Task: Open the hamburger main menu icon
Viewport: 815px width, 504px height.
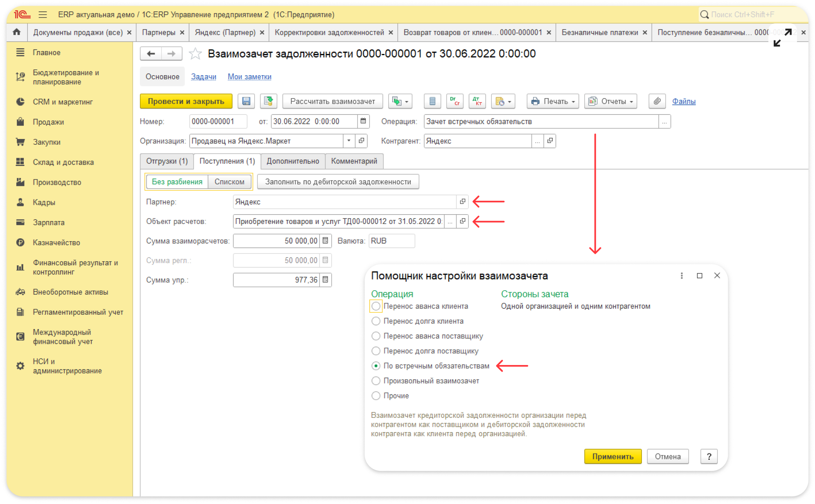Action: tap(43, 15)
